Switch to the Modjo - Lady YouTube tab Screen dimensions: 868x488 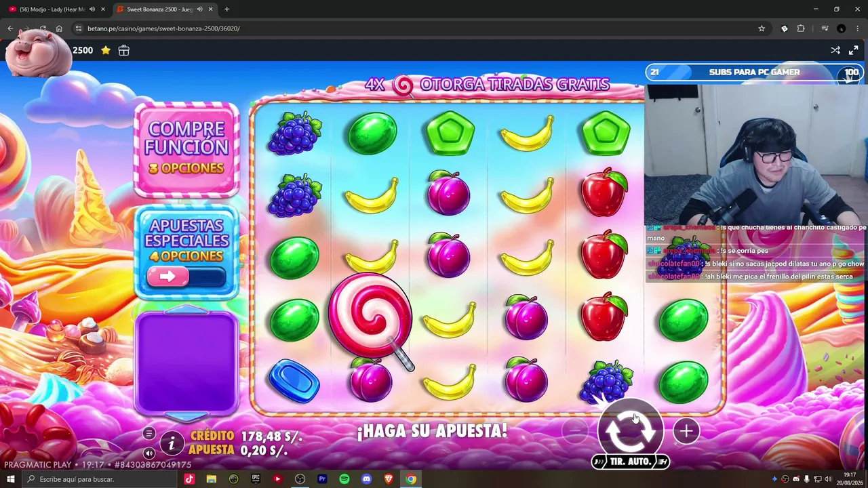(x=52, y=9)
